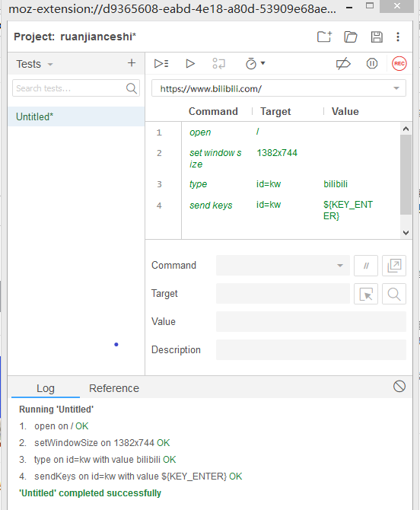Image resolution: width=420 pixels, height=510 pixels.
Task: Save the project with floppy icon
Action: coord(377,37)
